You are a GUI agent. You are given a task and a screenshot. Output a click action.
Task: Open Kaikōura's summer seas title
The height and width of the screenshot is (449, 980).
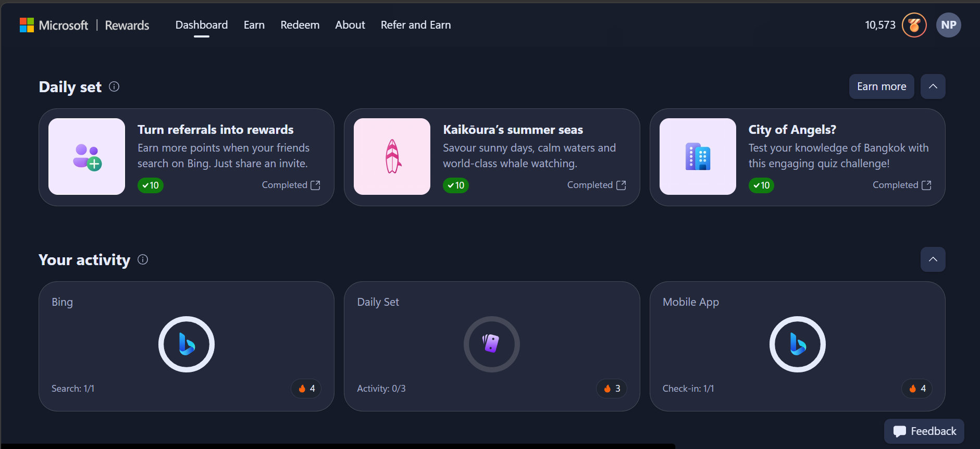point(513,130)
